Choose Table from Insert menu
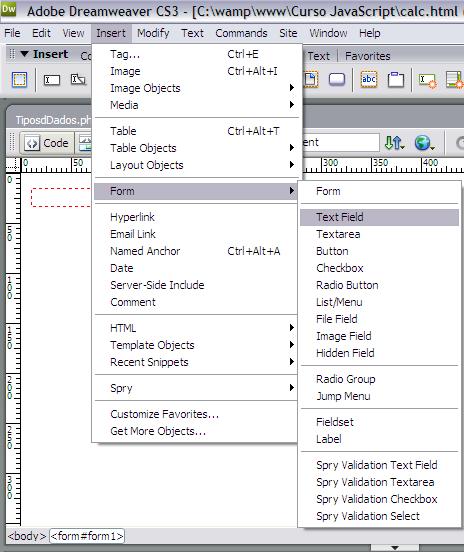The width and height of the screenshot is (464, 552). 196,131
